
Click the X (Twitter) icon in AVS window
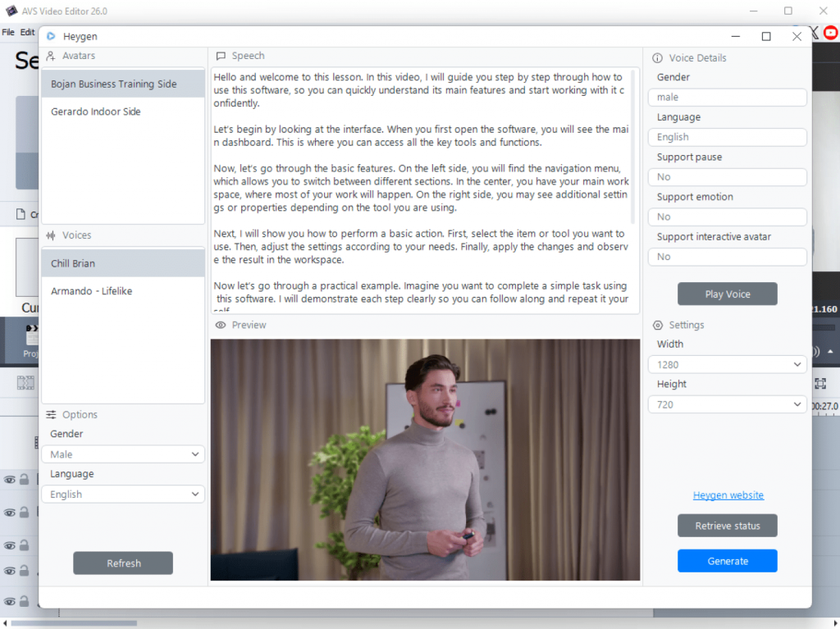click(x=815, y=33)
